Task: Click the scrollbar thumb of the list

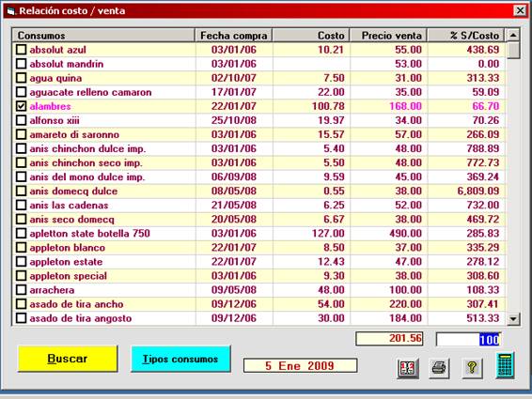Action: [513, 50]
